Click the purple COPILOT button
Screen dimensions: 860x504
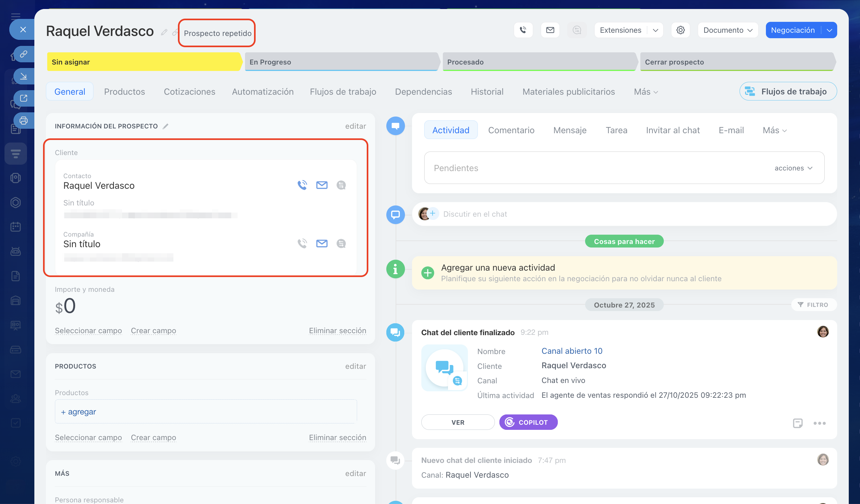[x=528, y=422]
